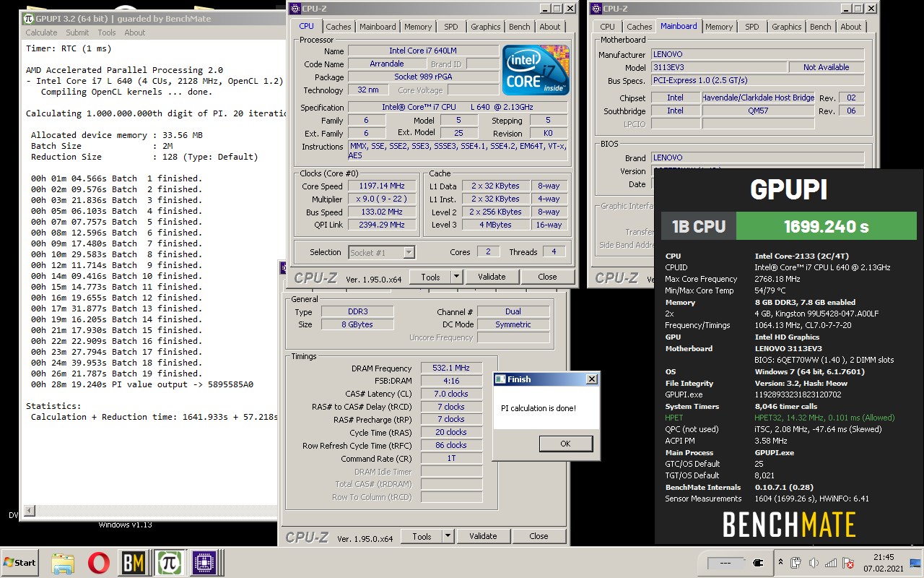Viewport: 924px width, 578px height.
Task: Close the Finish dialog with X
Action: [x=592, y=379]
